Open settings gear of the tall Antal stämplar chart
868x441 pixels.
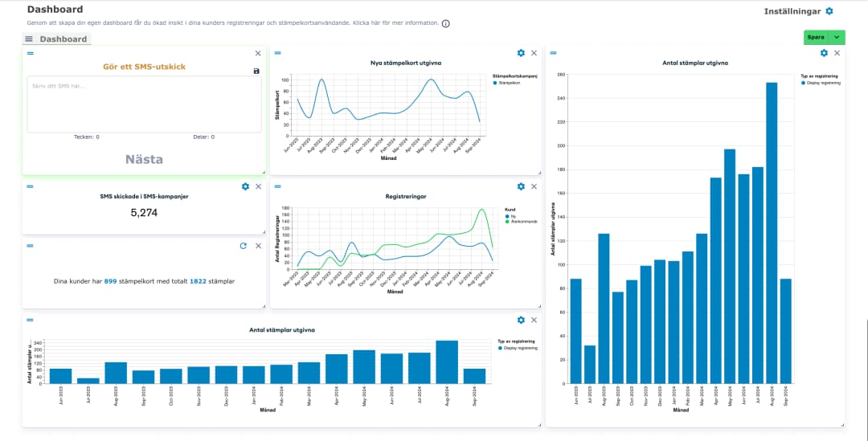[824, 53]
